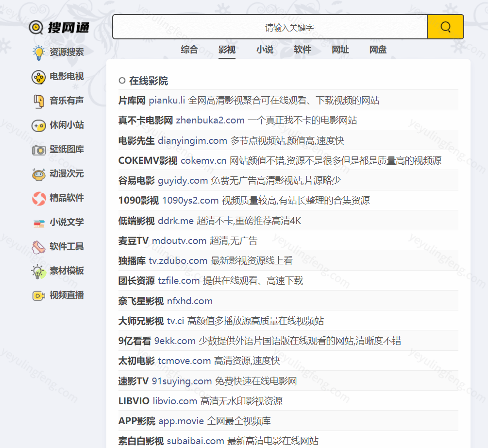Viewport: 488px width, 448px height.
Task: Focus the 请输入关键字 search field
Action: [270, 27]
